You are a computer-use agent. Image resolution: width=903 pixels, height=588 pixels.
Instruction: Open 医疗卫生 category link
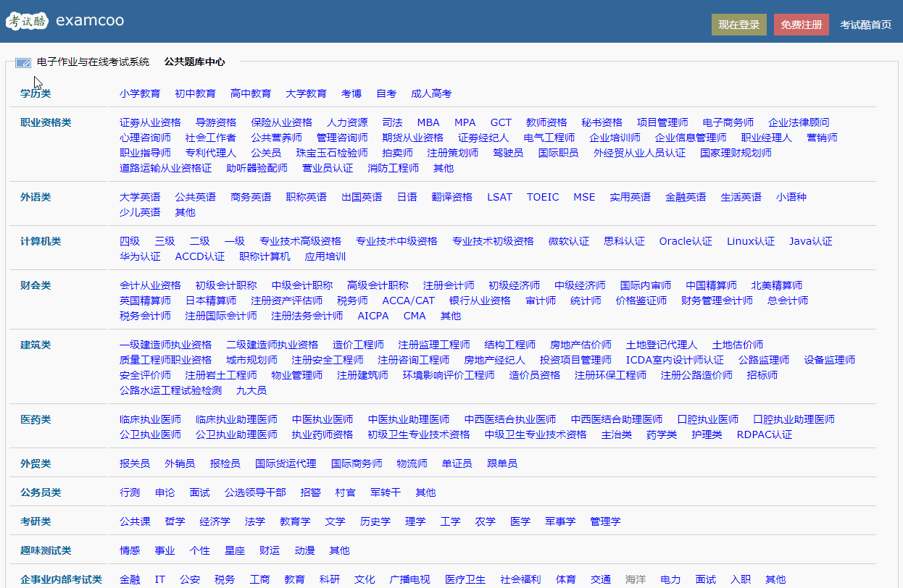tap(465, 579)
